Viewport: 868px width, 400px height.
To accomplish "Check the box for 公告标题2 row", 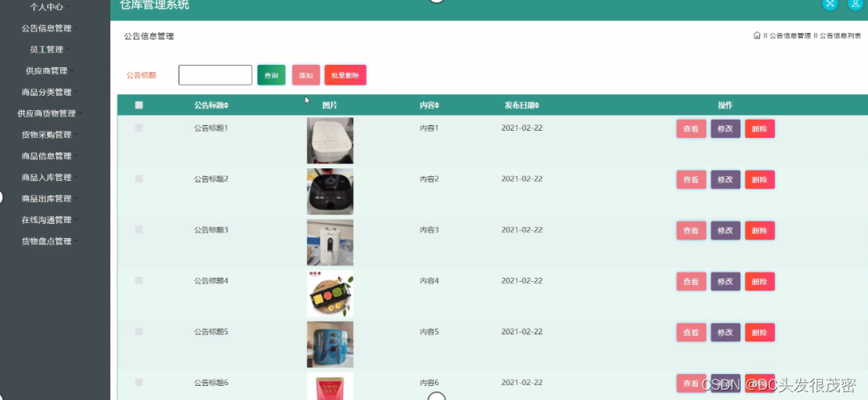I will pos(139,179).
